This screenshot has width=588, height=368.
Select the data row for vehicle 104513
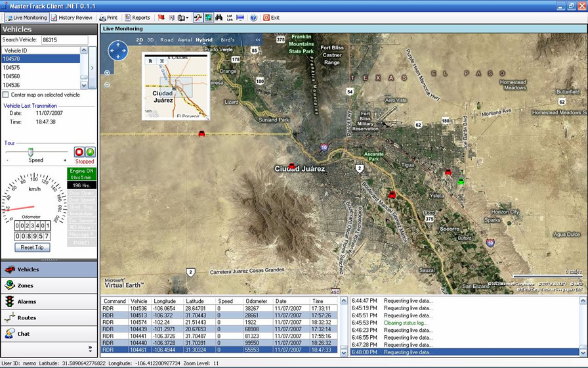tap(219, 315)
